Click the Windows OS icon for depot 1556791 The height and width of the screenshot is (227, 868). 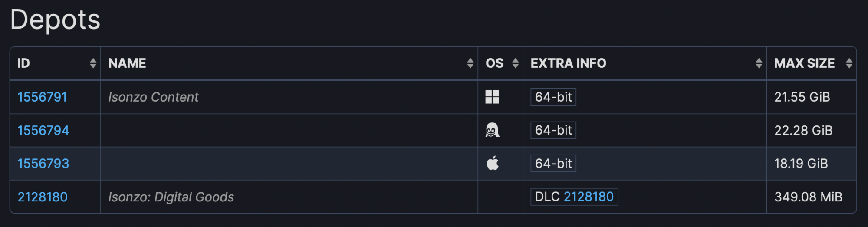(492, 97)
